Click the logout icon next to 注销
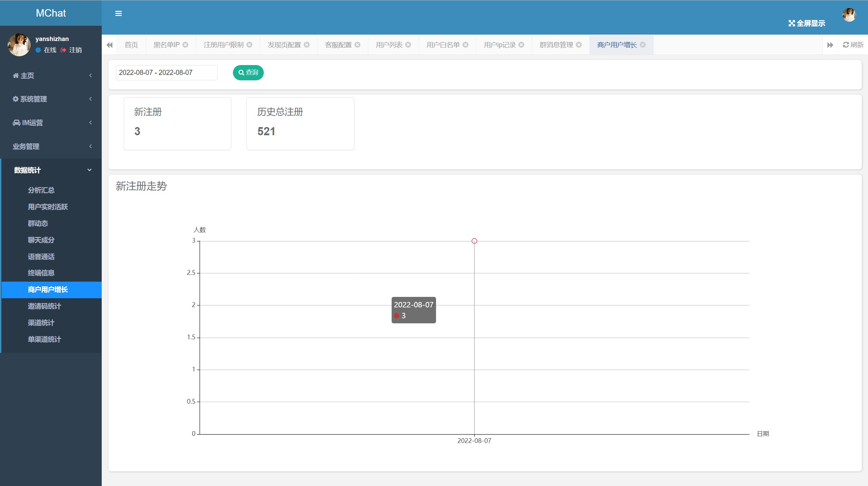The height and width of the screenshot is (486, 868). click(63, 50)
